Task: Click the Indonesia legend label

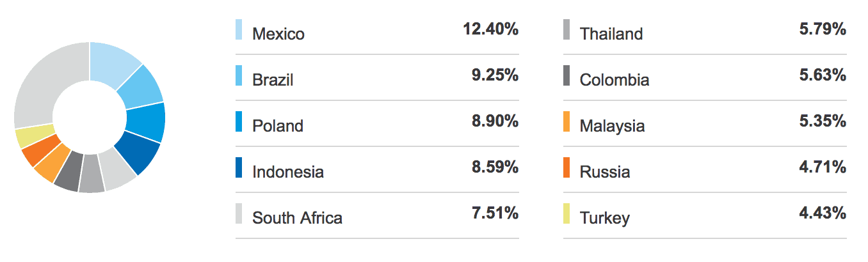Action: 288,172
